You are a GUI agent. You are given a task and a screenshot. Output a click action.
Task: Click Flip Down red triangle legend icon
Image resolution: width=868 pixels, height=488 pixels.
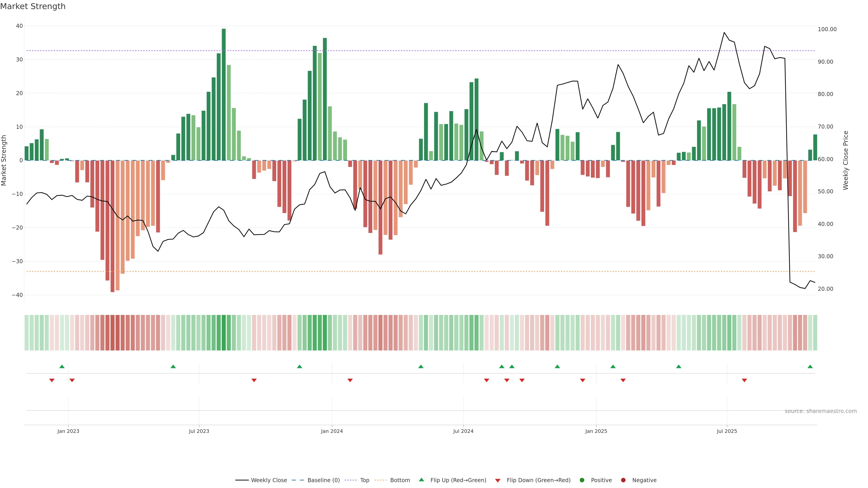click(498, 480)
